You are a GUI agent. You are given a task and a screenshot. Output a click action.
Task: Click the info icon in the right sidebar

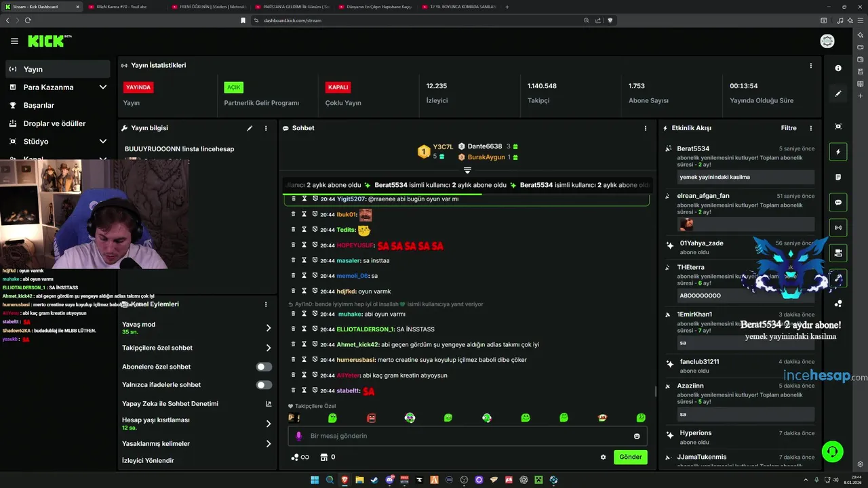click(838, 68)
